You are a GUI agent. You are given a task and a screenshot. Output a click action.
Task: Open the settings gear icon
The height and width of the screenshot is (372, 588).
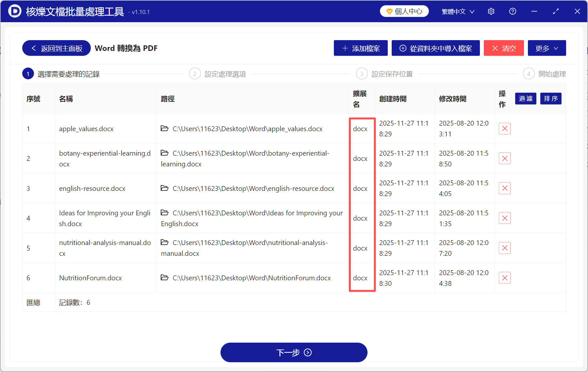click(491, 11)
